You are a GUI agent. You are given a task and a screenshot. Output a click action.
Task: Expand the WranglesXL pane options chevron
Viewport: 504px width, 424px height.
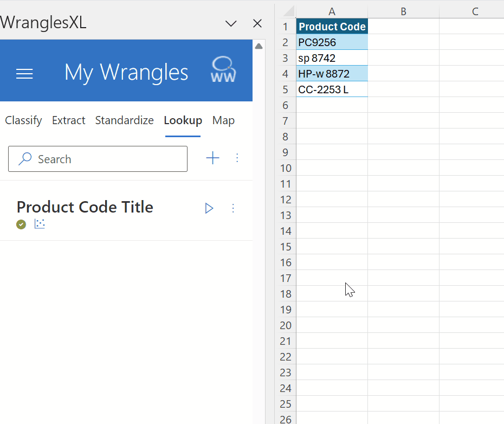(231, 23)
